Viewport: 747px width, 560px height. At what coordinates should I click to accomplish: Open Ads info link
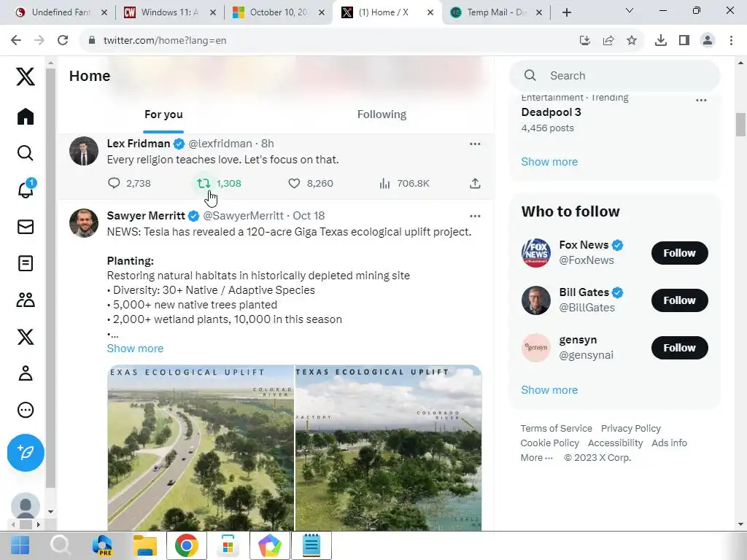pyautogui.click(x=669, y=443)
